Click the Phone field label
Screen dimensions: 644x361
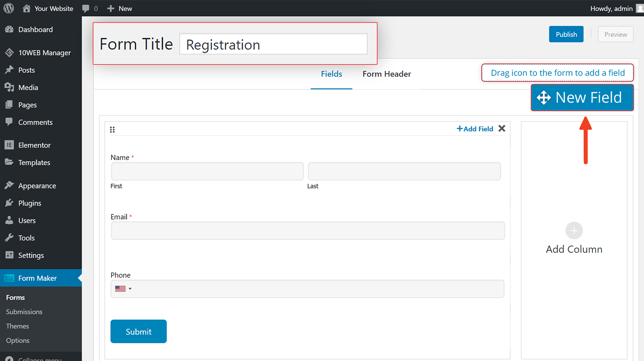point(121,275)
